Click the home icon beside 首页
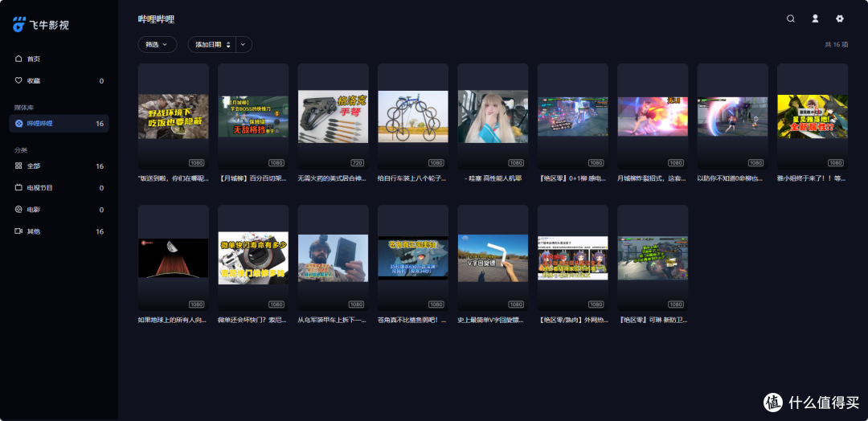The image size is (868, 421). [x=18, y=59]
